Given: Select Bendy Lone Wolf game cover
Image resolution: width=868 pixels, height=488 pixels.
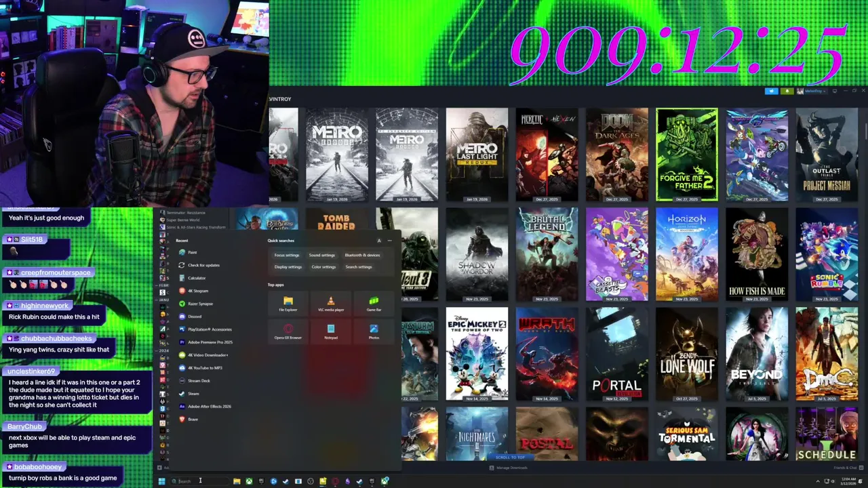Looking at the screenshot, I should click(687, 354).
